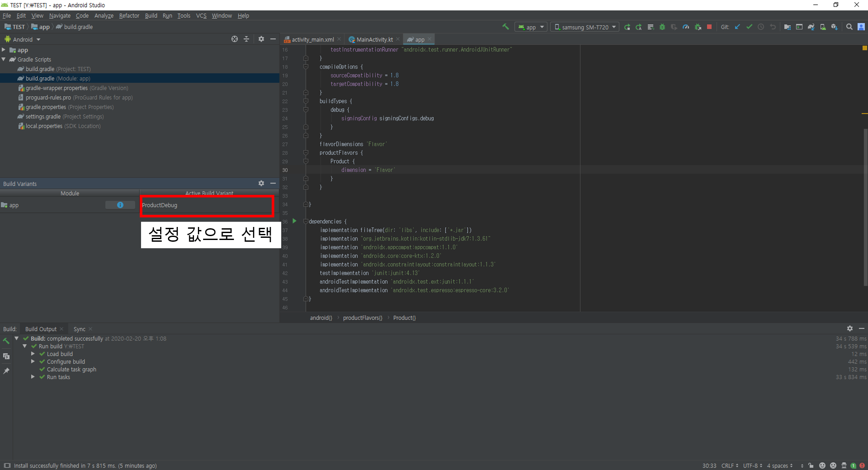The image size is (868, 470).
Task: Click the productFlavors{} breadcrumb
Action: 362,318
